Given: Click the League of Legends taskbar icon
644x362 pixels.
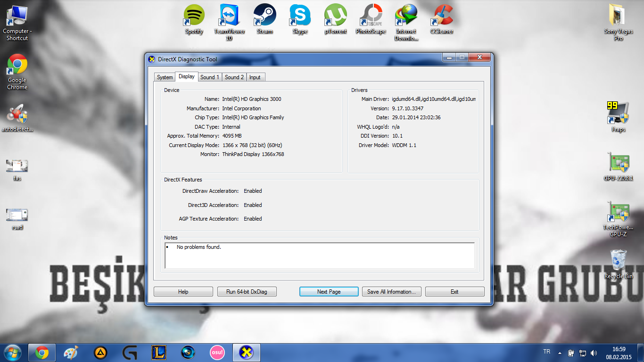Looking at the screenshot, I should tap(159, 353).
